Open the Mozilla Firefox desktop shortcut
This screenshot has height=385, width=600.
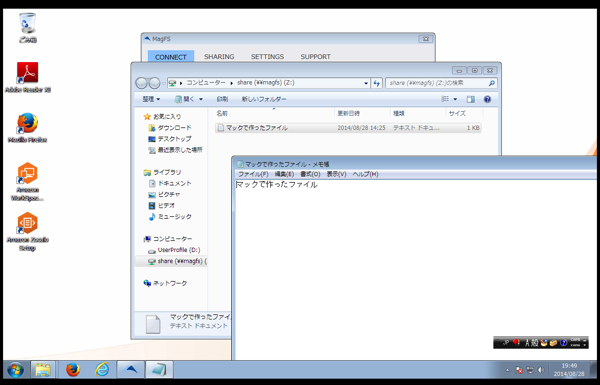click(x=28, y=127)
